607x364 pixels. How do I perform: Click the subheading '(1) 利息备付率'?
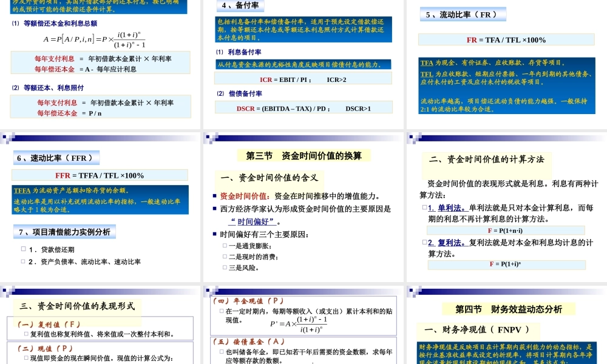click(x=239, y=52)
